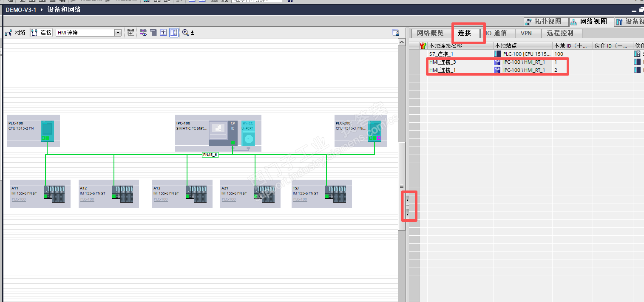Click PLC-100 link under A11 device
The width and height of the screenshot is (644, 302).
(x=19, y=199)
